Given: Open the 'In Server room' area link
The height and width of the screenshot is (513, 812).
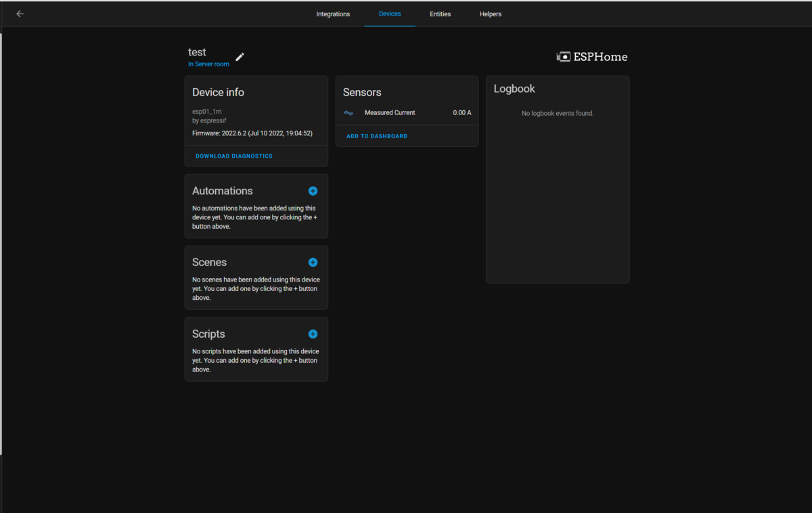Looking at the screenshot, I should (208, 64).
